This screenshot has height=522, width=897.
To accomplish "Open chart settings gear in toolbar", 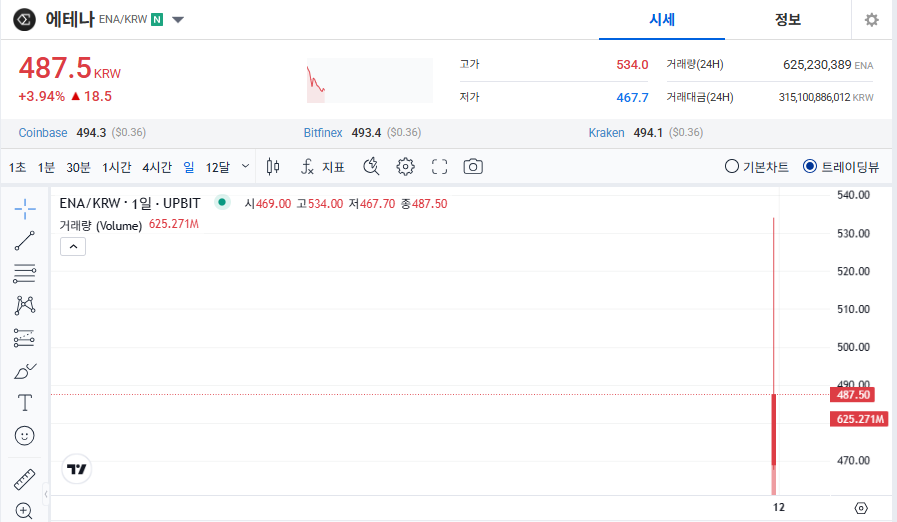I will (x=405, y=167).
